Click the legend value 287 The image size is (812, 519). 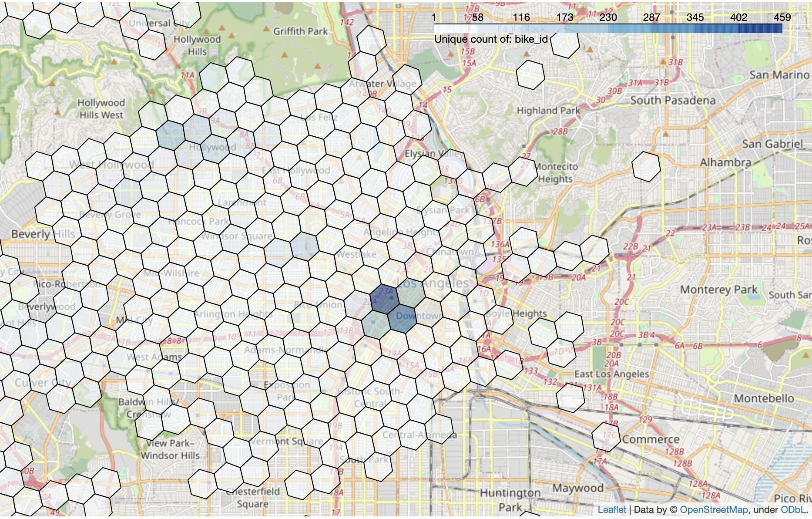(651, 17)
